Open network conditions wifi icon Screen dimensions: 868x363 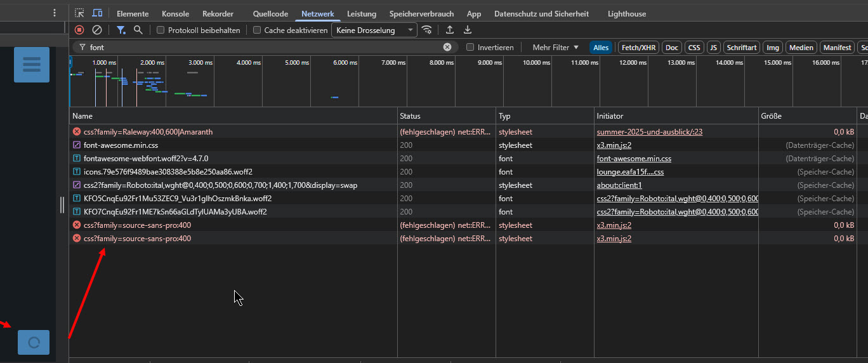[427, 30]
